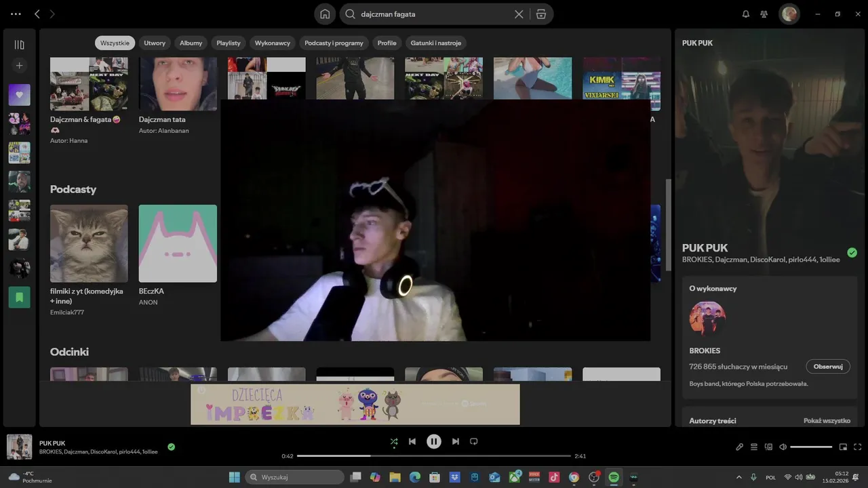
Task: Skip to next track
Action: pos(456,441)
